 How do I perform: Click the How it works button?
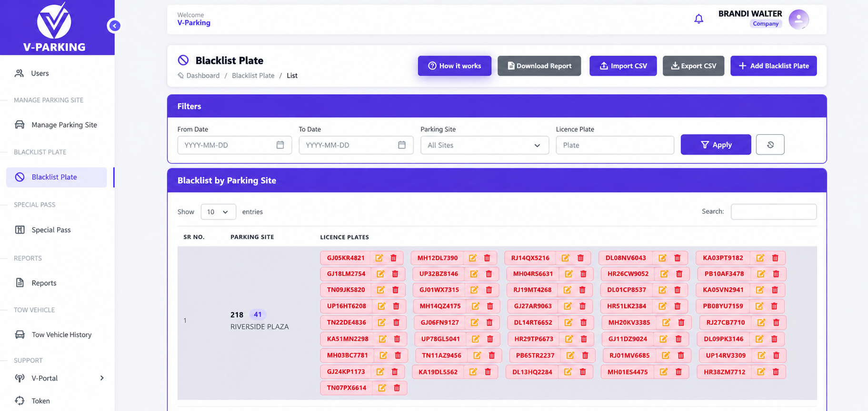(454, 66)
